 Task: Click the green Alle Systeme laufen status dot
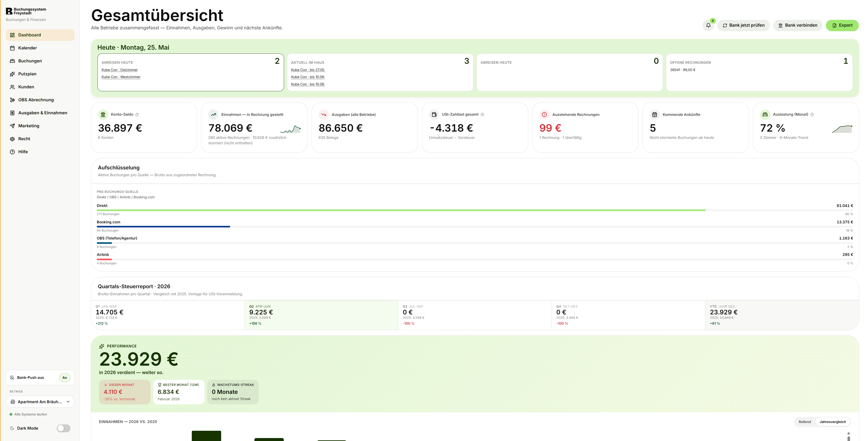[x=11, y=414]
